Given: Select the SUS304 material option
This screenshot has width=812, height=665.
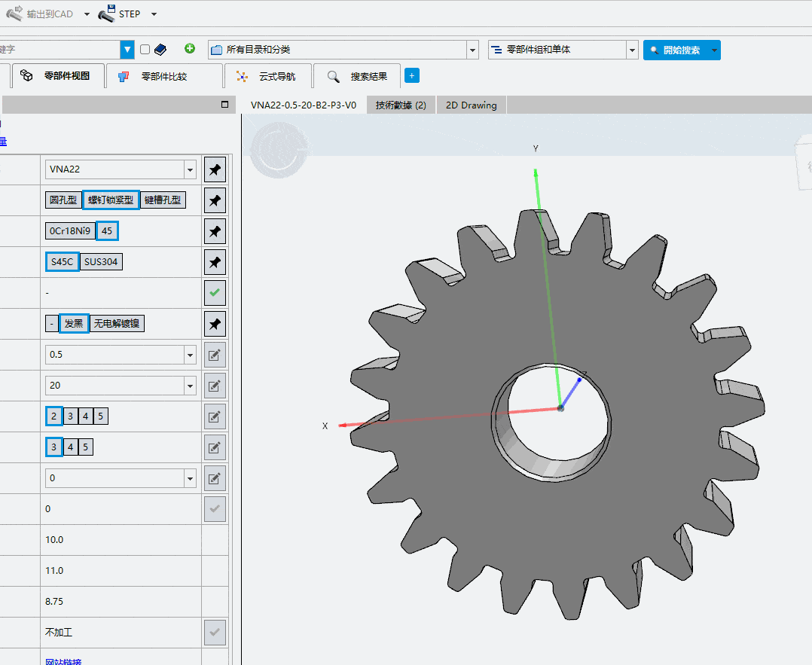Looking at the screenshot, I should pyautogui.click(x=101, y=261).
